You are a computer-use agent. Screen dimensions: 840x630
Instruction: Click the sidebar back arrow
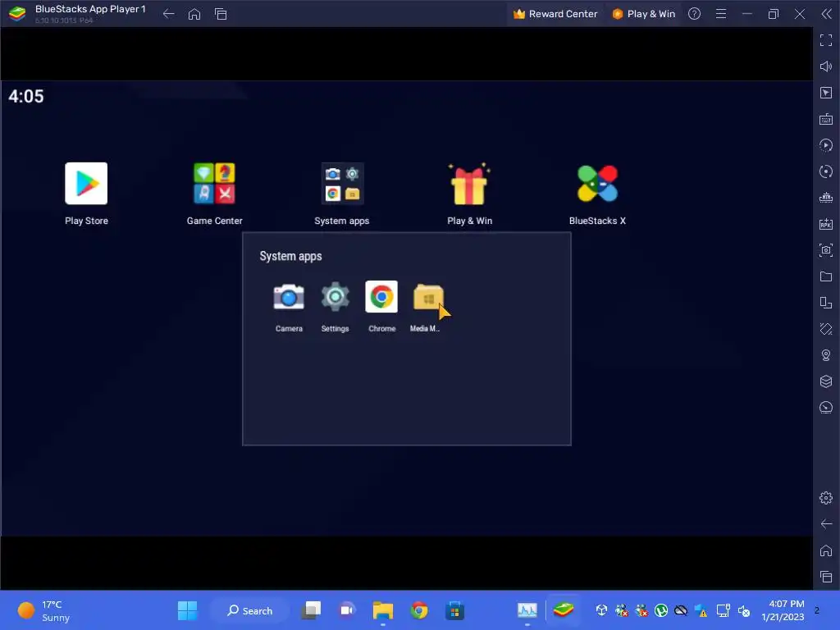click(x=826, y=524)
